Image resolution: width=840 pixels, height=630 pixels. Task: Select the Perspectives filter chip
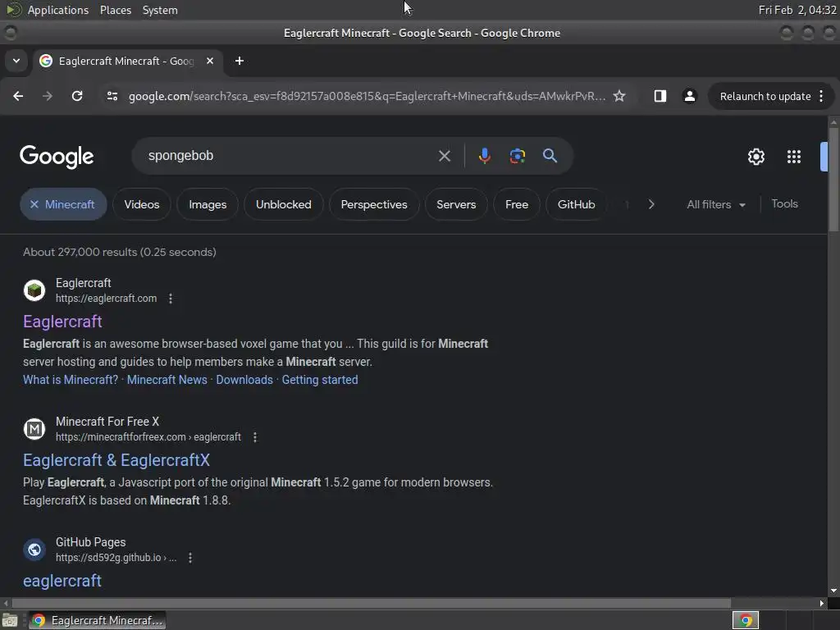tap(374, 204)
